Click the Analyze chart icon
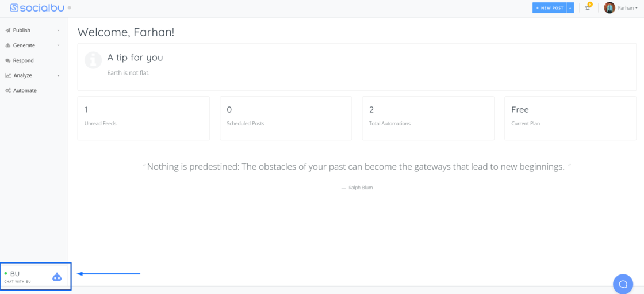Screen dimensions: 644x294 coord(8,75)
